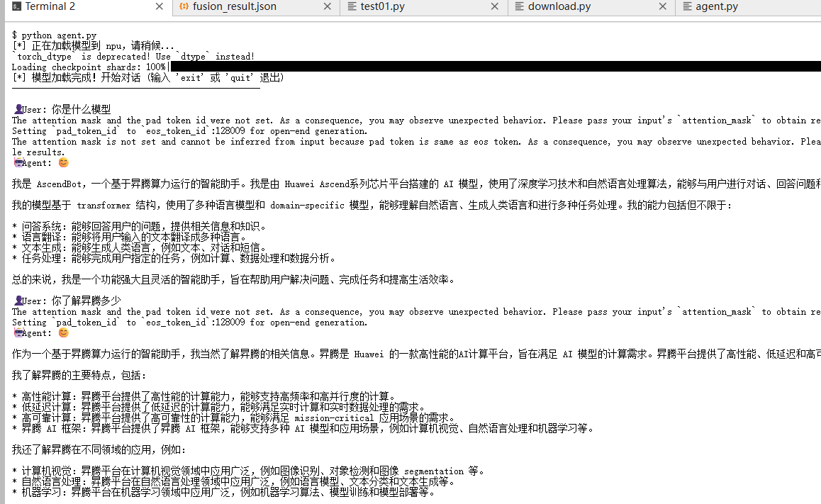
Task: Click the user avatar icon before '你了解昇腾多少'
Action: click(x=18, y=301)
